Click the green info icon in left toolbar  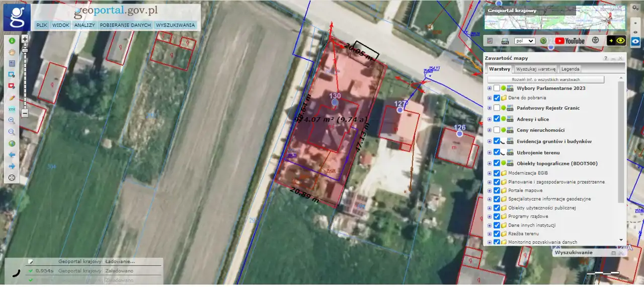[x=12, y=40]
